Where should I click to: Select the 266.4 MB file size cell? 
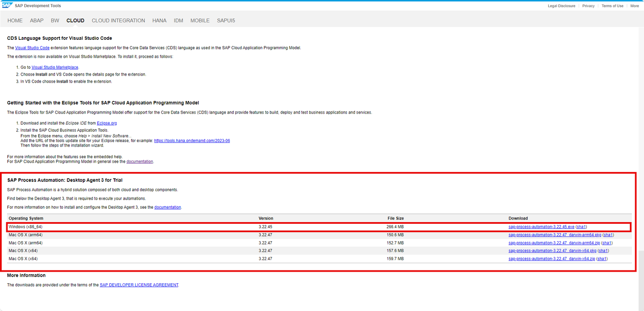tap(395, 227)
